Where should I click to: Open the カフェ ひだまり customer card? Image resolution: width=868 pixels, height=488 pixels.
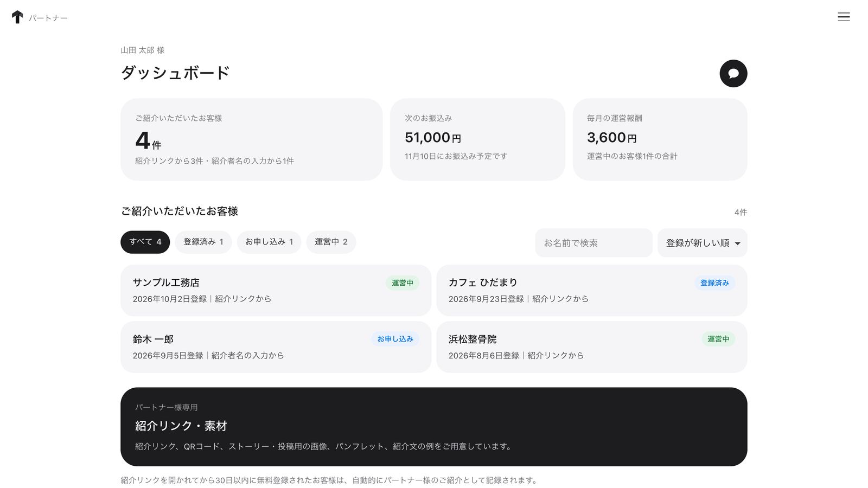click(x=591, y=291)
